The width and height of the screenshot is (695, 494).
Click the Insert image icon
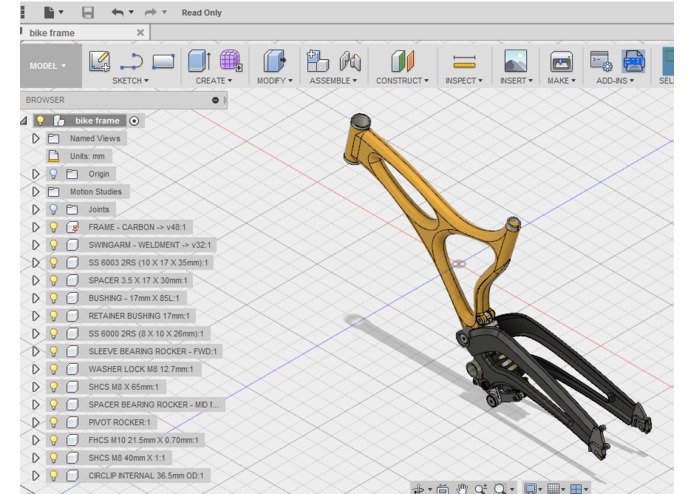click(515, 61)
